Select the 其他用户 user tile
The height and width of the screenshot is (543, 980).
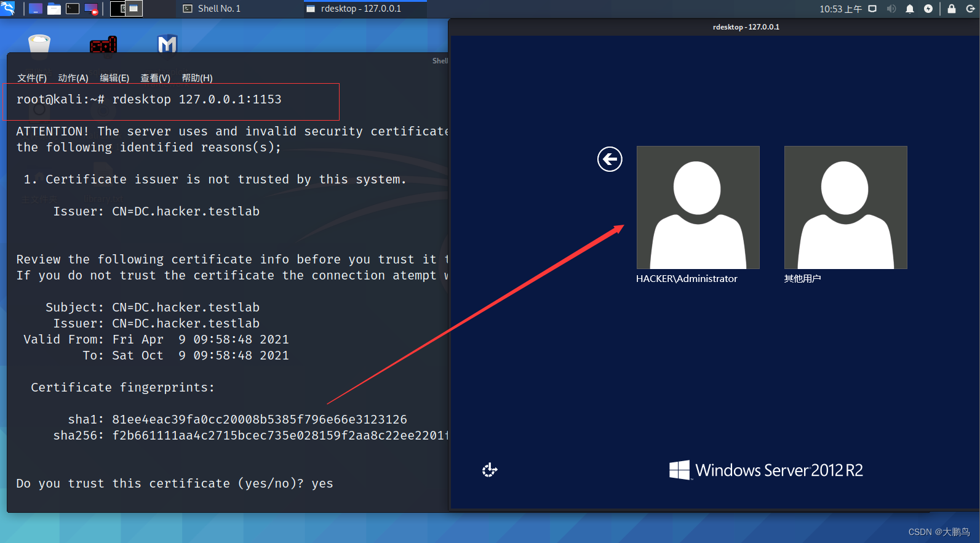pos(846,207)
